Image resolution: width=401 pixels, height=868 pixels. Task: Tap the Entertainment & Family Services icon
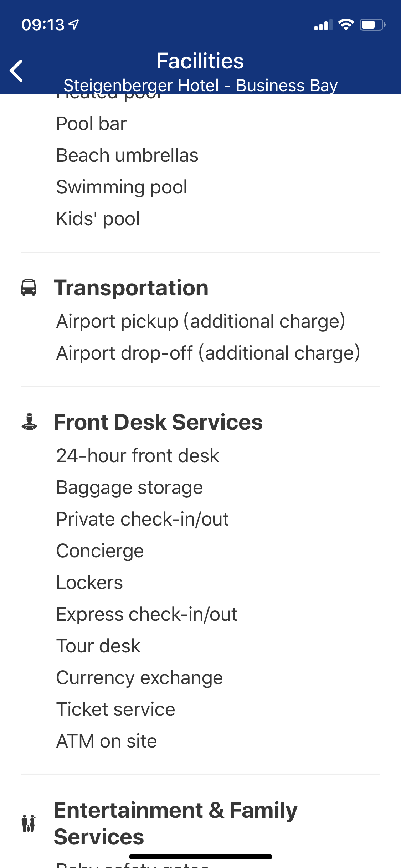pyautogui.click(x=29, y=823)
